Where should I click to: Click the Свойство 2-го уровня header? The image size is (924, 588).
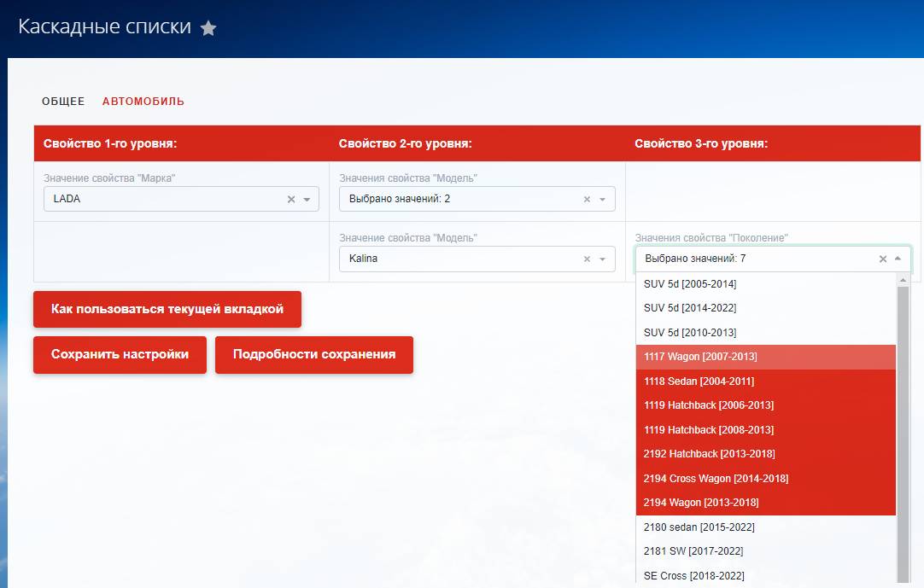406,143
